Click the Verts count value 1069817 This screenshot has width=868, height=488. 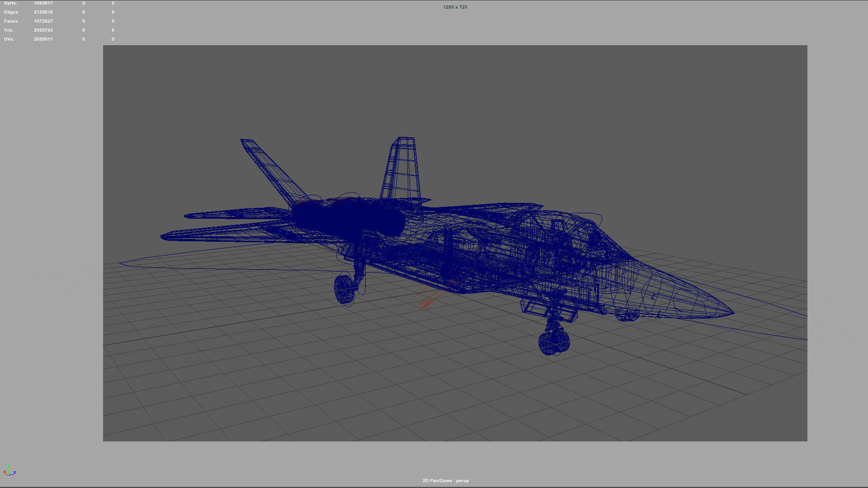tap(43, 3)
